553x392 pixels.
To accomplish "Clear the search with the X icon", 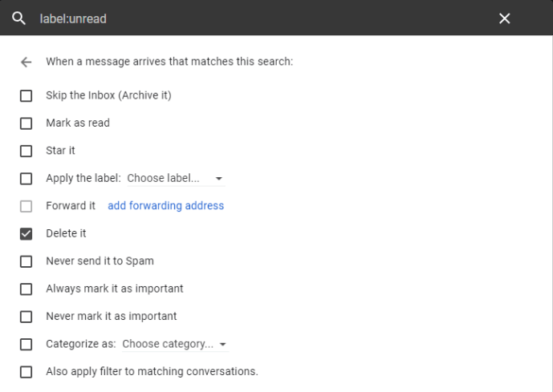I will (x=504, y=18).
